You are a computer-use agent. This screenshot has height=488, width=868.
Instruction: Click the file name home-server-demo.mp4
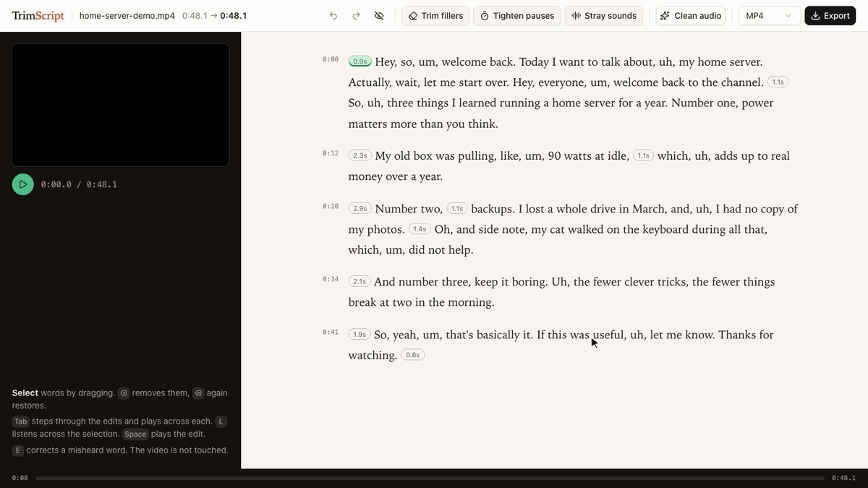(x=127, y=16)
